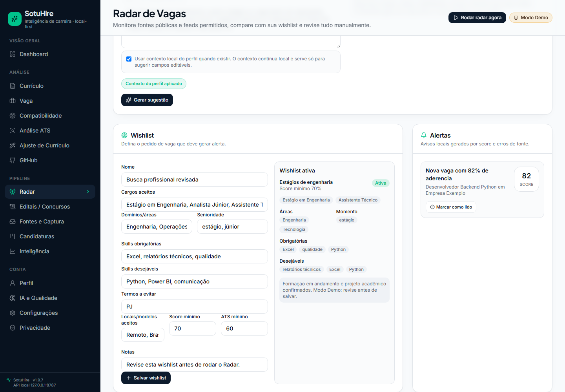
Task: Click the 'Contexto do perfil aplicado' badge
Action: click(154, 83)
